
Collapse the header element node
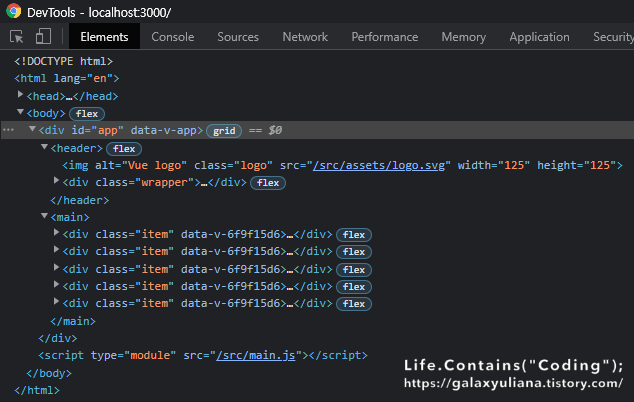pyautogui.click(x=44, y=147)
